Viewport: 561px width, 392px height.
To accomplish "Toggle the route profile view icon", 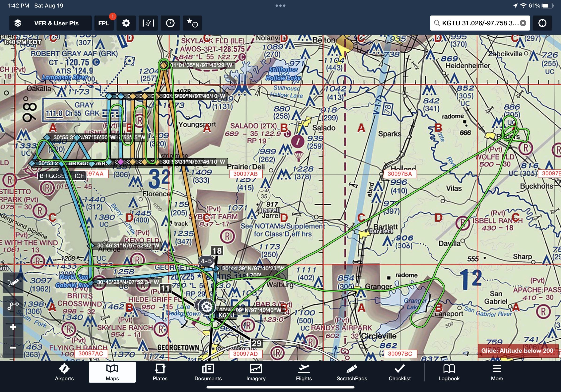I will click(148, 23).
